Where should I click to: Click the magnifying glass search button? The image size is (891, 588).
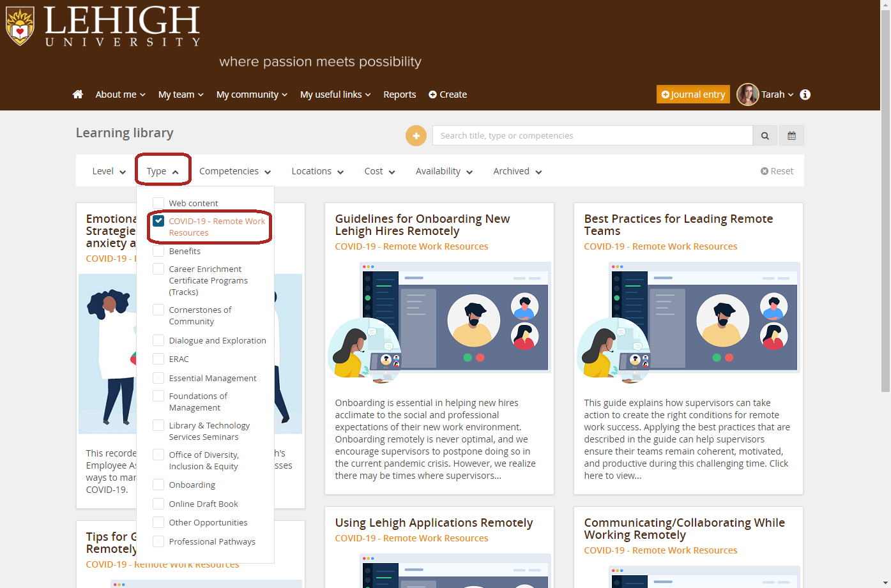(x=765, y=135)
